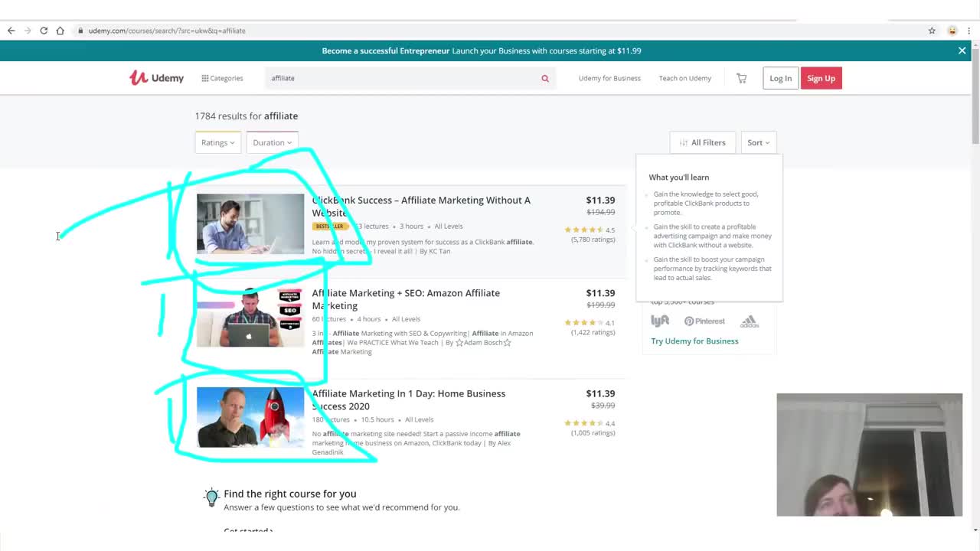Open the browser profile avatar
The image size is (980, 551).
952,31
